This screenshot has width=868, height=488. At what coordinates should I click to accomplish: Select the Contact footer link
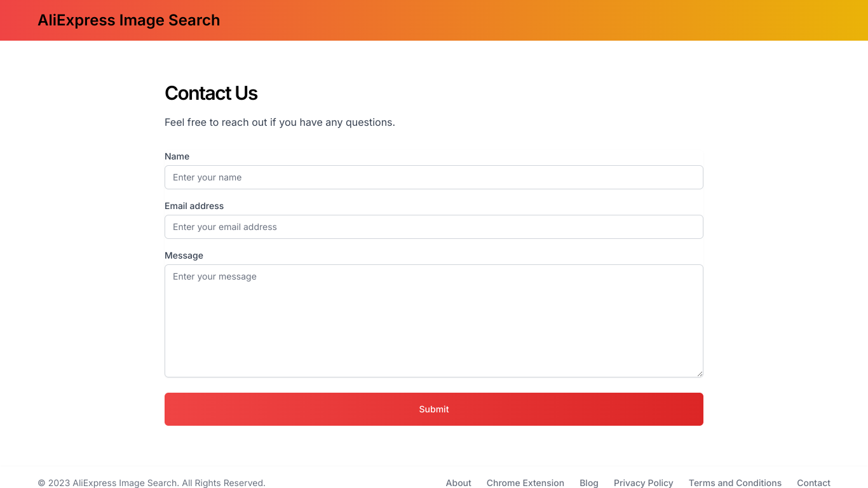click(814, 483)
